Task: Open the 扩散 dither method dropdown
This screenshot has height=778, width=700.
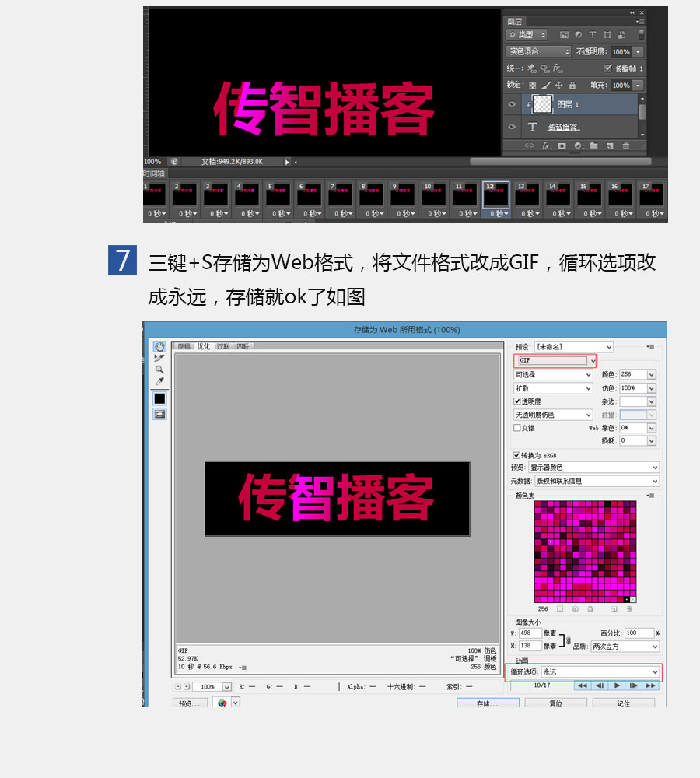Action: [x=553, y=388]
